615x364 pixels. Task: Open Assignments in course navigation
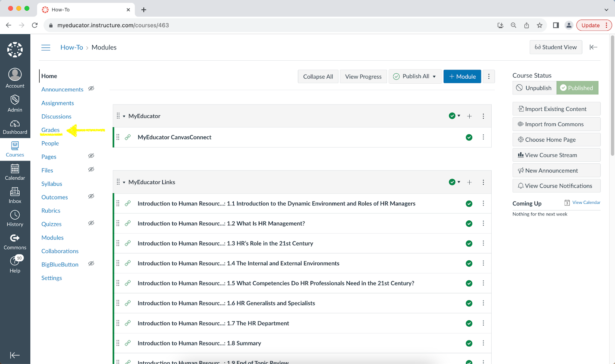click(x=58, y=103)
